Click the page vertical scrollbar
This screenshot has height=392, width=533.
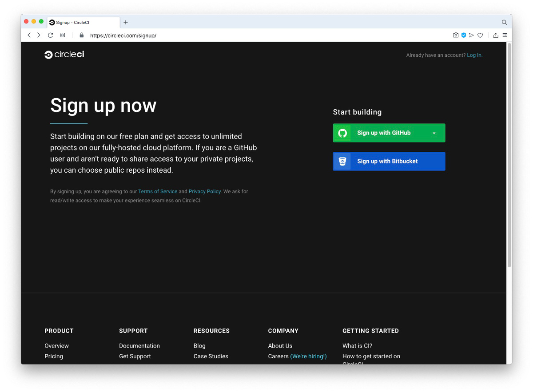click(x=509, y=155)
